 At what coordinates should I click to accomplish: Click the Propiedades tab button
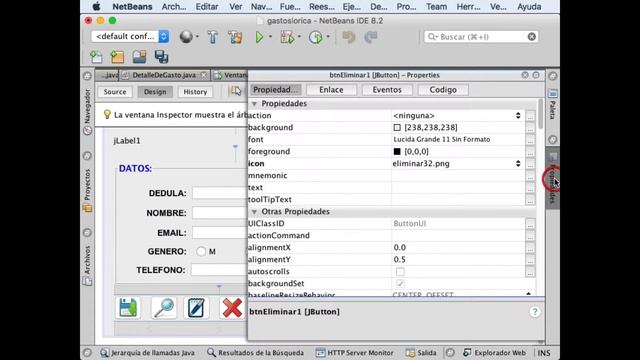click(x=275, y=90)
